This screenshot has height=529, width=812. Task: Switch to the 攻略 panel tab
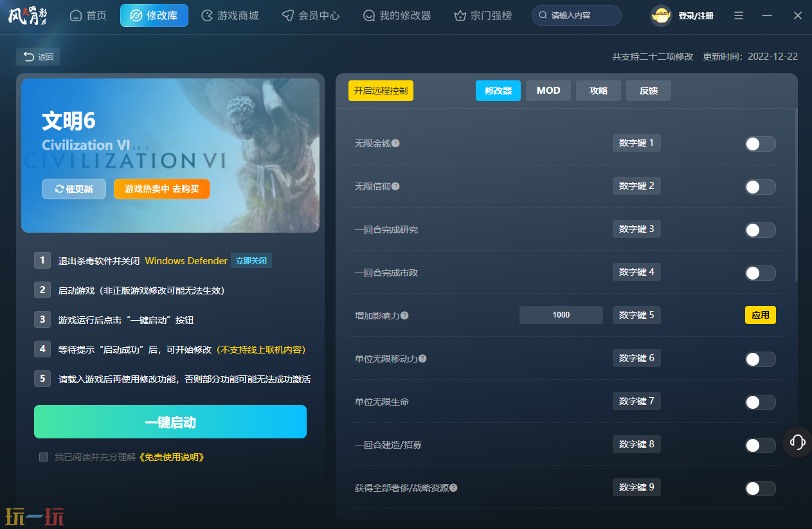599,91
